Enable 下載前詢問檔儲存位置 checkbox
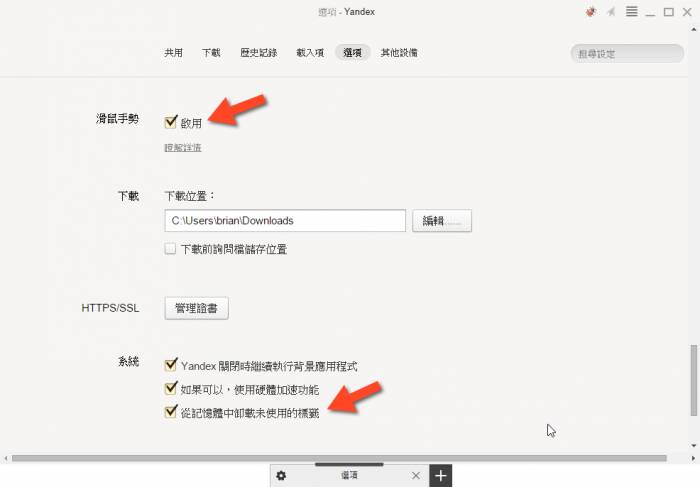This screenshot has height=487, width=700. 170,249
